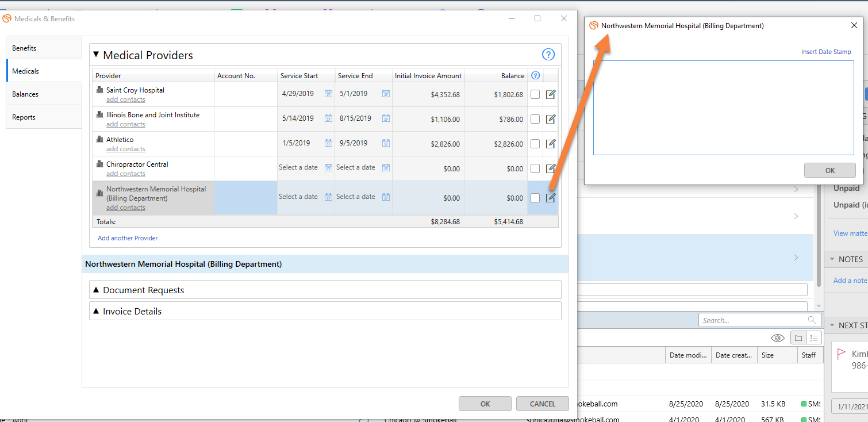Open notes for Athletico row

pos(551,144)
